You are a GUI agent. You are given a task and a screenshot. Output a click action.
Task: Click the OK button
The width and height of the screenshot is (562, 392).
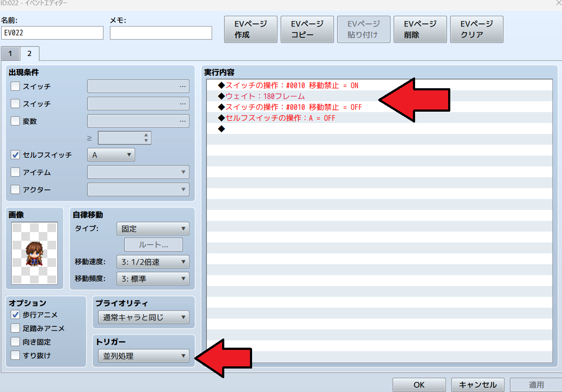click(419, 385)
